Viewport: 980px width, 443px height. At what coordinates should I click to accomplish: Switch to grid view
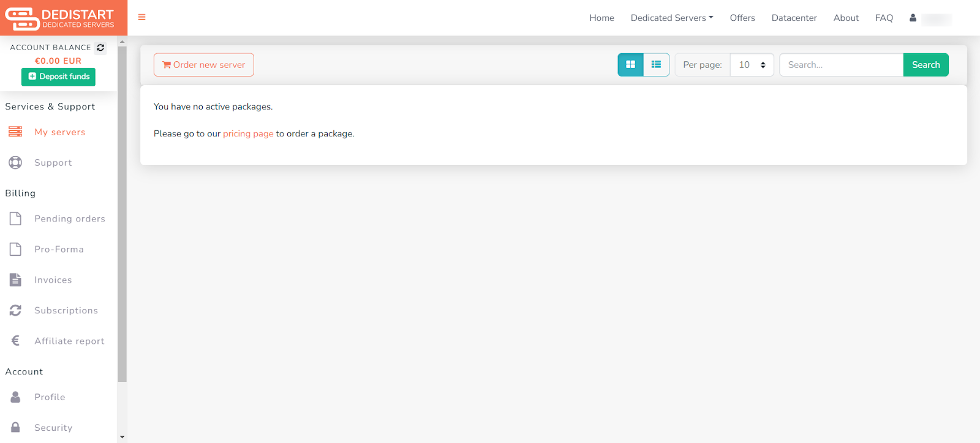tap(630, 65)
